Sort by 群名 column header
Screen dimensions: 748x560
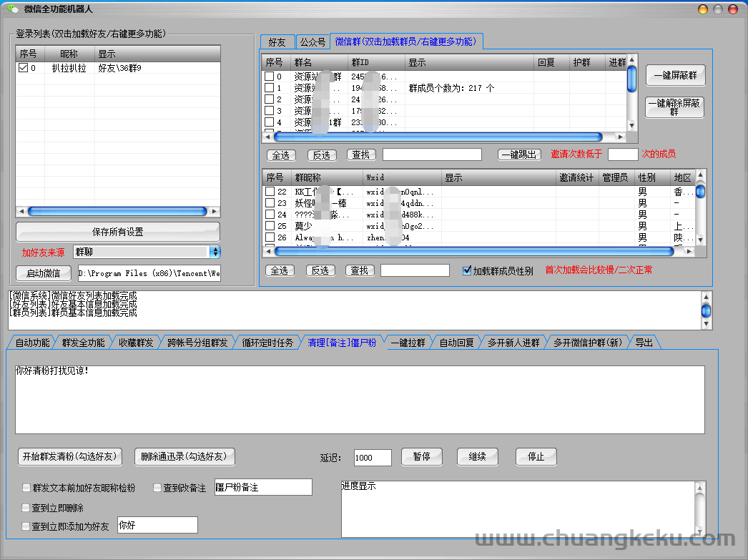click(x=319, y=62)
